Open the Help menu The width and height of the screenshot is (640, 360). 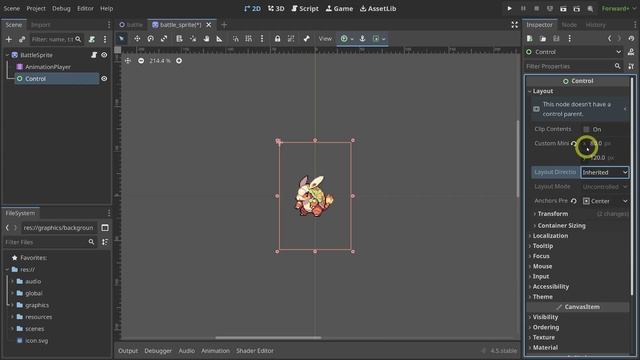tap(107, 8)
